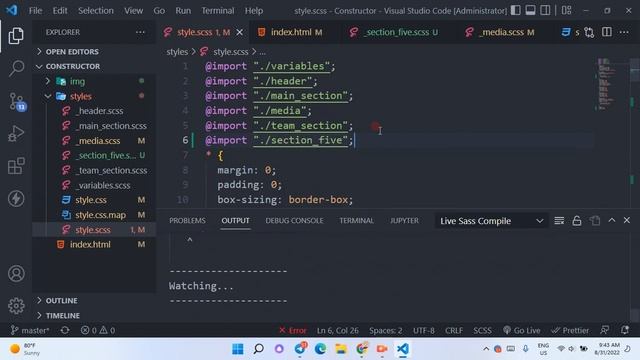640x360 pixels.
Task: Toggle secondary side bar visibility
Action: click(x=545, y=10)
